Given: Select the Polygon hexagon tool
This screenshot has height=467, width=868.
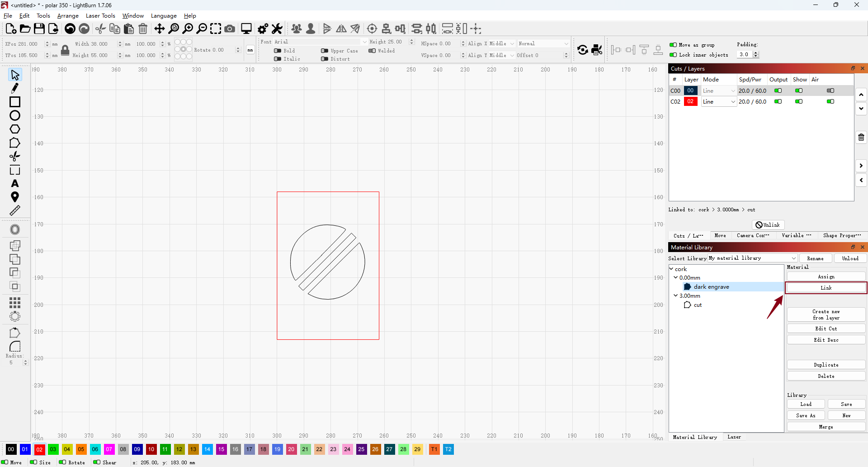Looking at the screenshot, I should click(x=15, y=129).
